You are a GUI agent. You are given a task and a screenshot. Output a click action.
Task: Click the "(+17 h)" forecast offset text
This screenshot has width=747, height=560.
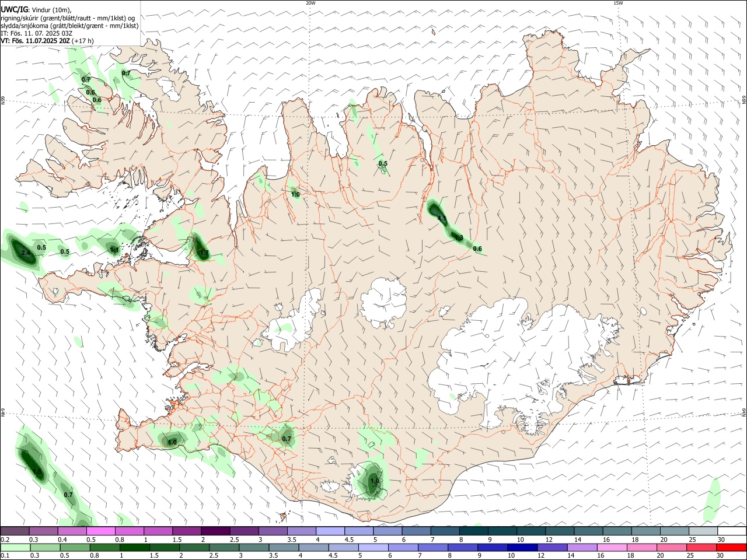coord(83,41)
